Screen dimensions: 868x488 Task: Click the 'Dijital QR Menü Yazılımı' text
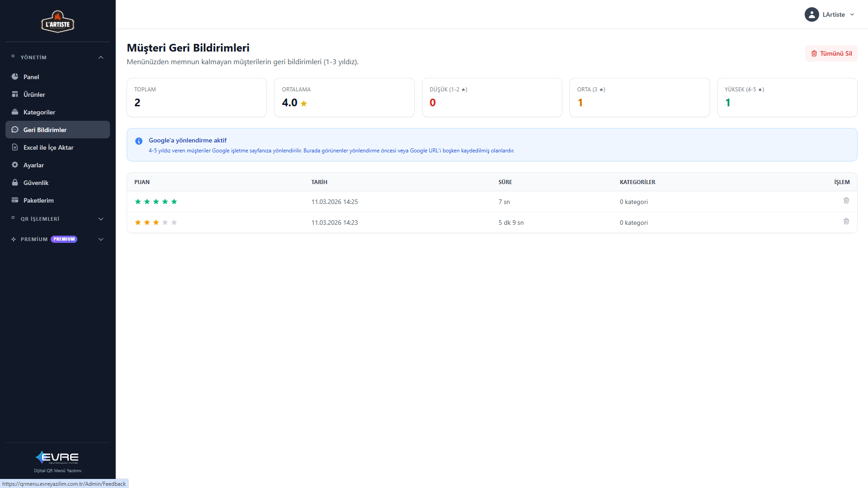[57, 471]
